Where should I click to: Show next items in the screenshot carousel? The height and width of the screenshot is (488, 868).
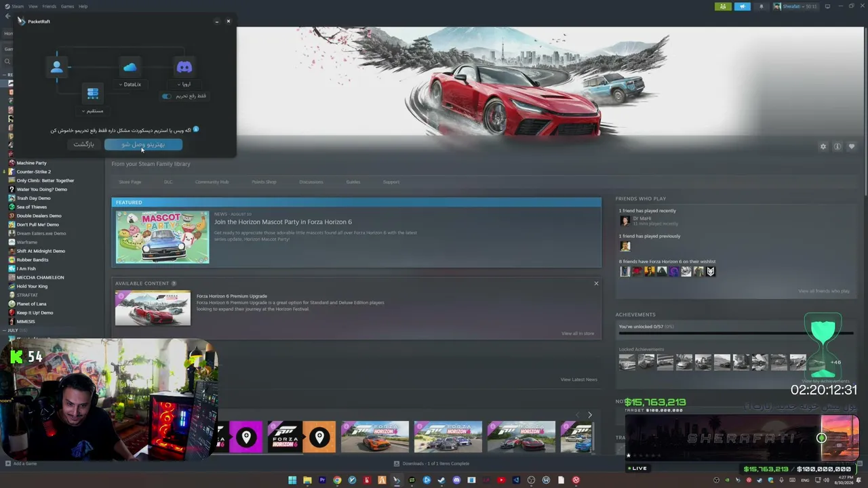[x=589, y=415]
